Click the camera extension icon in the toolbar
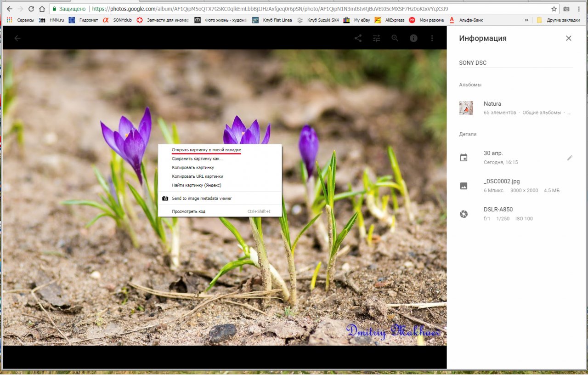Screen dimensions: 588x375 coord(566,9)
